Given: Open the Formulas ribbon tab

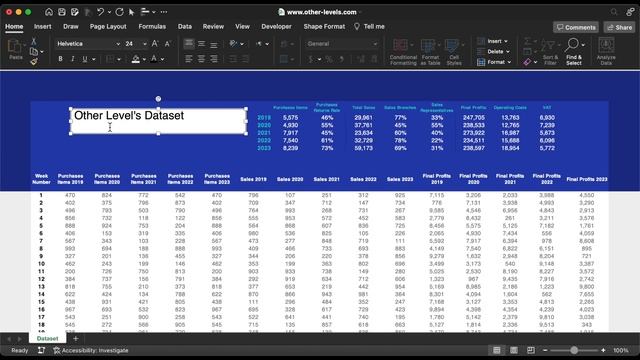Looking at the screenshot, I should tap(152, 27).
